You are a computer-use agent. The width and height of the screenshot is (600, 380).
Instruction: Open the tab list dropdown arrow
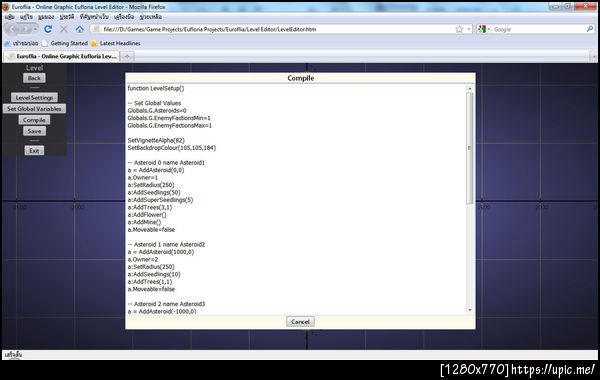[x=593, y=57]
